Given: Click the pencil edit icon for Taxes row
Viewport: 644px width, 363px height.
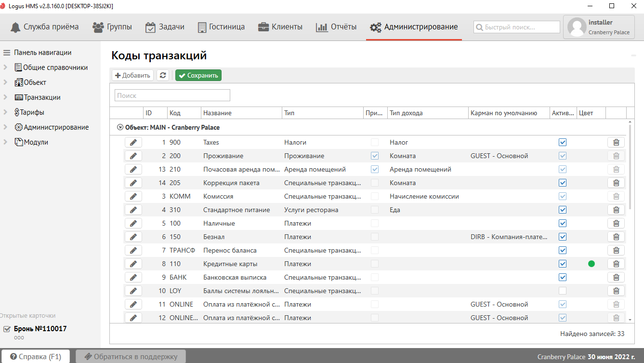Looking at the screenshot, I should click(x=133, y=142).
